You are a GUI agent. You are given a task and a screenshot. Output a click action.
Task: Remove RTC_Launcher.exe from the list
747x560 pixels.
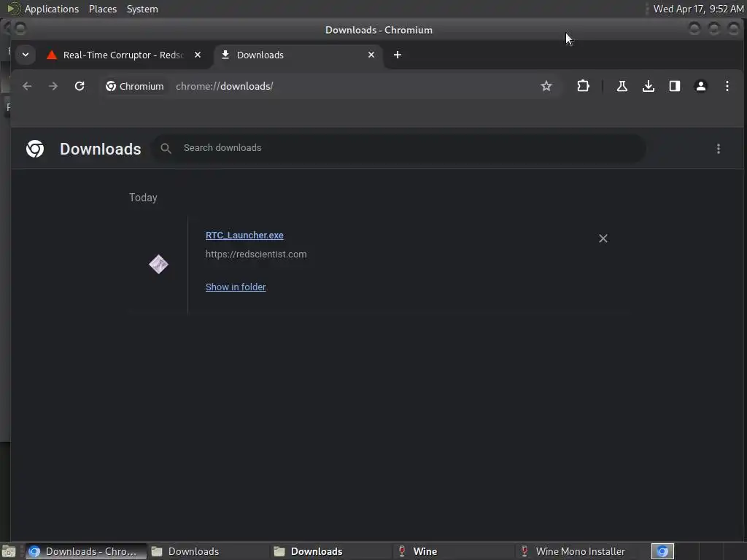603,238
